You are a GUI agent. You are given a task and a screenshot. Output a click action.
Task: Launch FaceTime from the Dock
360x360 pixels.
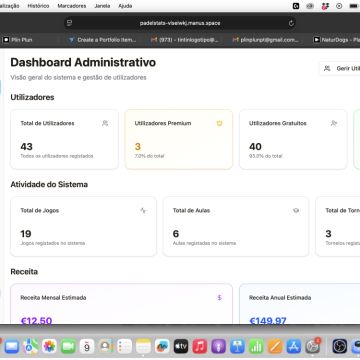point(68,347)
